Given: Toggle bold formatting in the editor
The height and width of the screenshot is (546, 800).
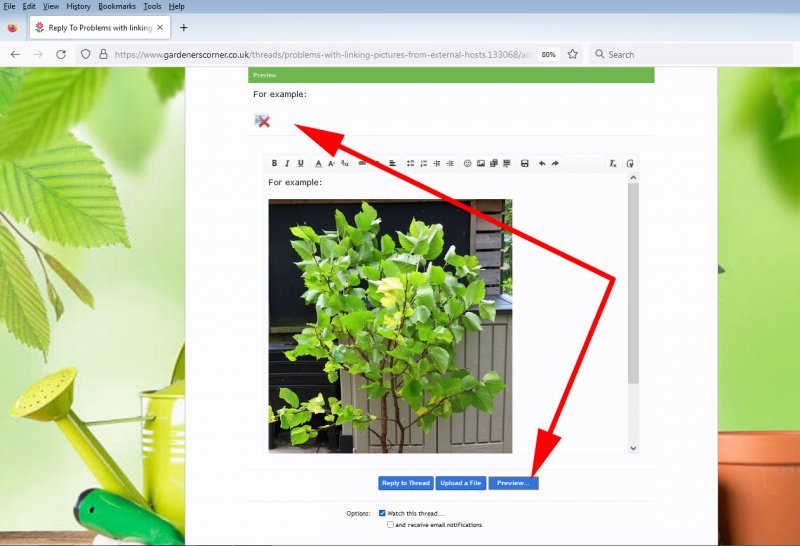Looking at the screenshot, I should 275,163.
